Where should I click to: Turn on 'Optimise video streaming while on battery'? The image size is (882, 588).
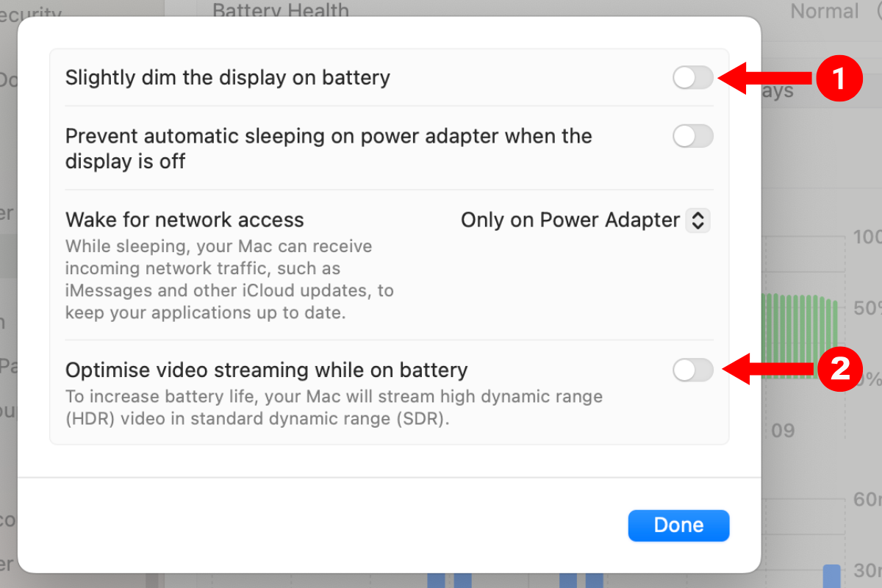(x=692, y=370)
